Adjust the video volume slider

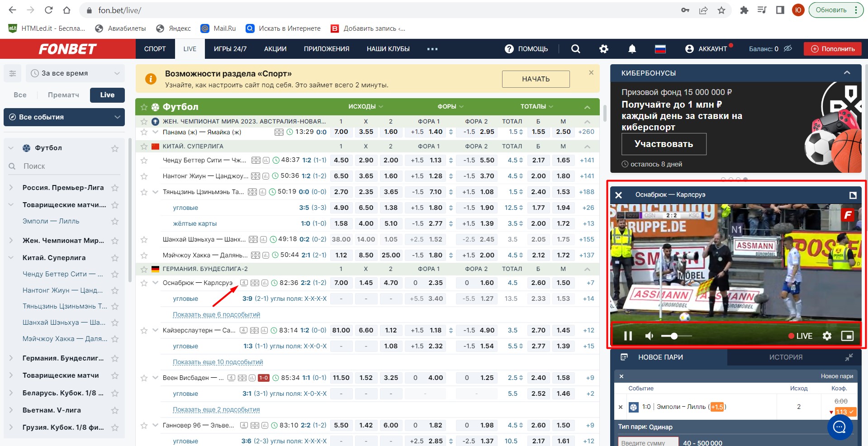(x=674, y=336)
